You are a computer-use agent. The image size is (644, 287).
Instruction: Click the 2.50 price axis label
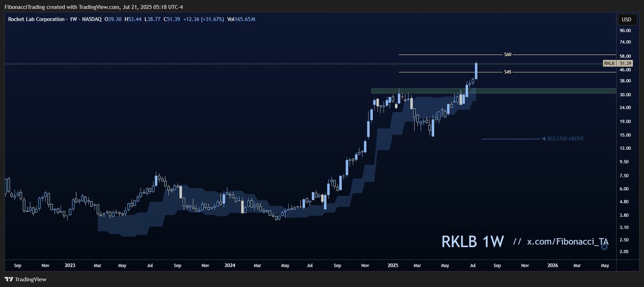coord(623,239)
